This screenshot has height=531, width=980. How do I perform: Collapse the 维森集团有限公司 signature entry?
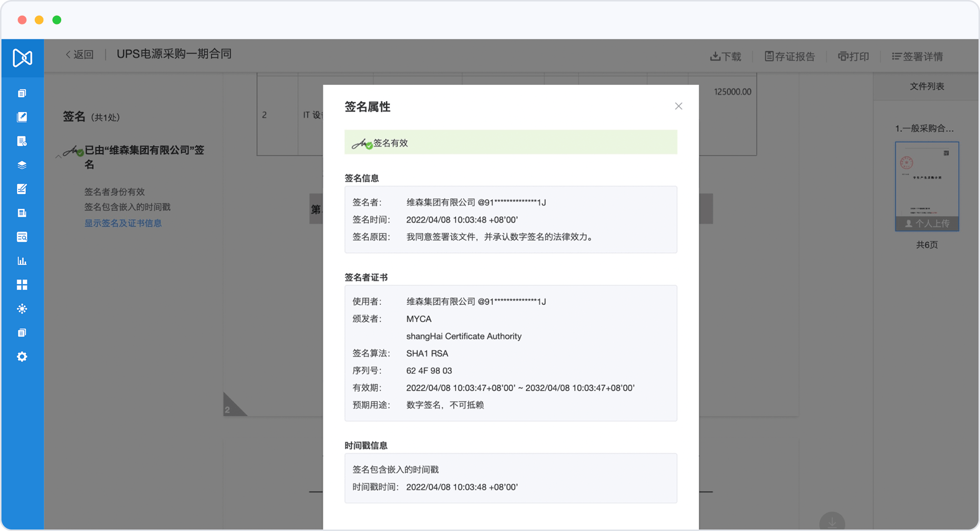(x=58, y=157)
